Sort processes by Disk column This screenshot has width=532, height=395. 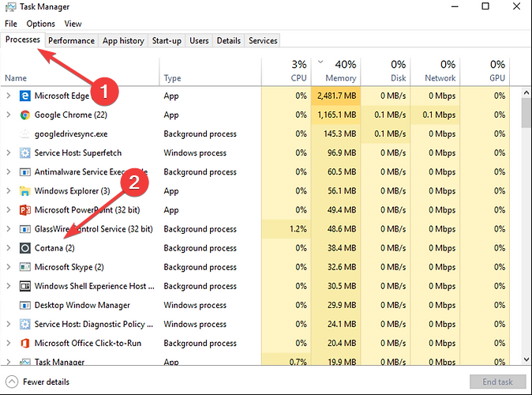(x=385, y=72)
